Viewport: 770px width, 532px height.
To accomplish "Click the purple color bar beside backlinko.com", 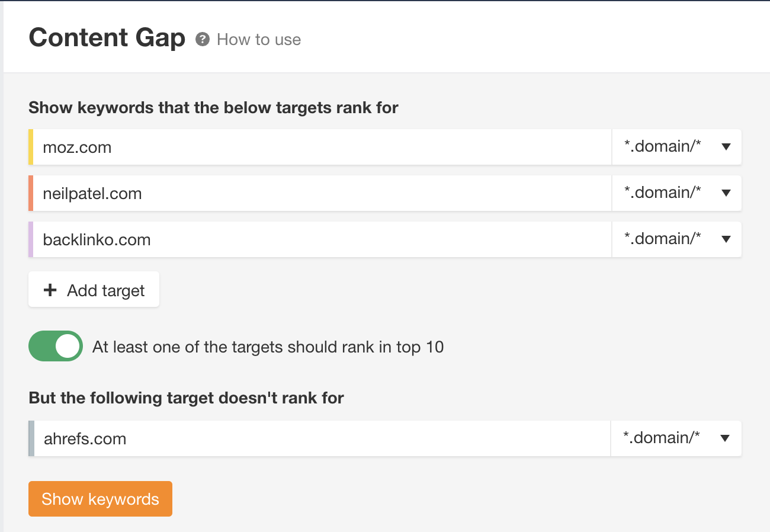I will [31, 239].
